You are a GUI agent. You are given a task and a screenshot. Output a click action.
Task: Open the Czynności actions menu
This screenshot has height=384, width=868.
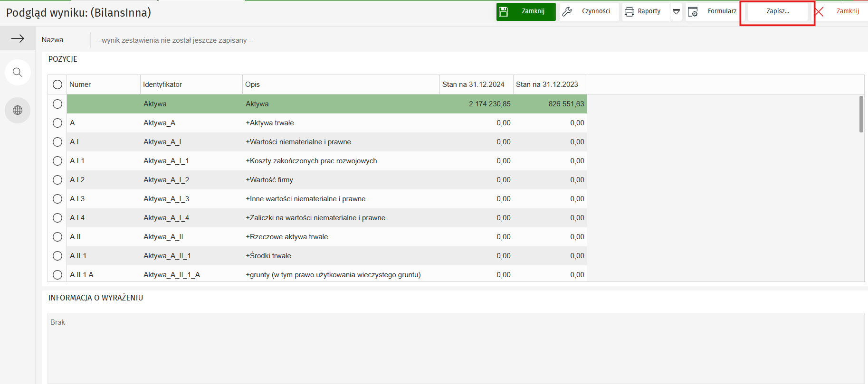click(x=596, y=11)
